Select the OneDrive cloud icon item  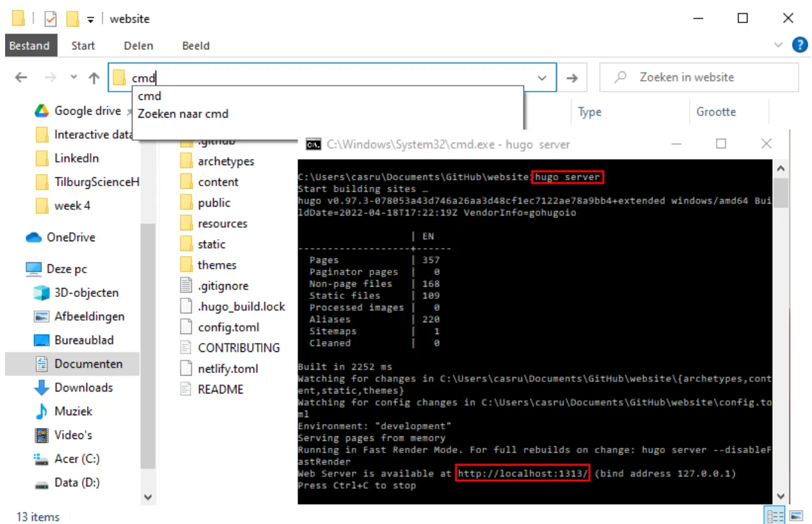tap(70, 237)
